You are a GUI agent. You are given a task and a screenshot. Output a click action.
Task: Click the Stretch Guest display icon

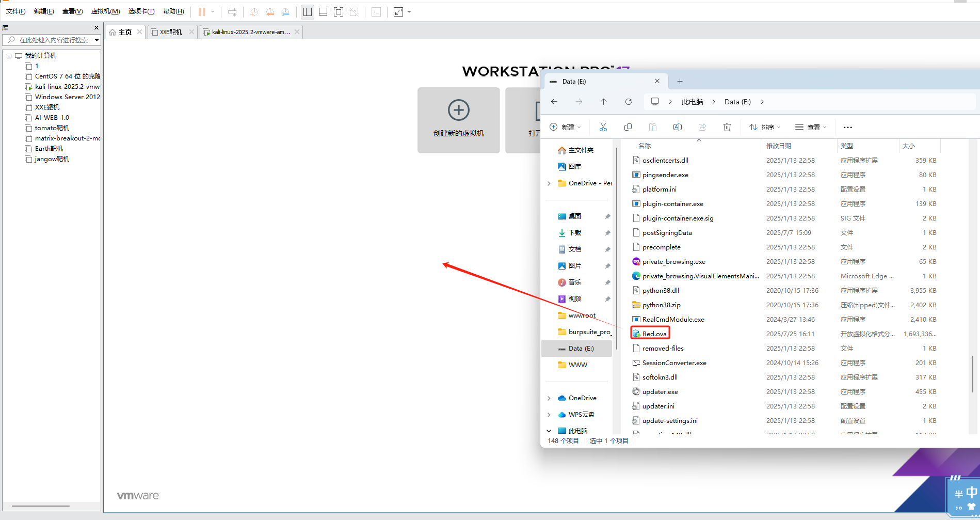(398, 11)
